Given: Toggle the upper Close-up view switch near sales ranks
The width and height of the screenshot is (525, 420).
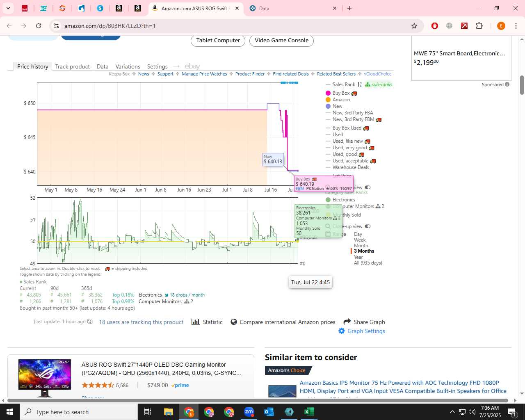Looking at the screenshot, I should 367,187.
